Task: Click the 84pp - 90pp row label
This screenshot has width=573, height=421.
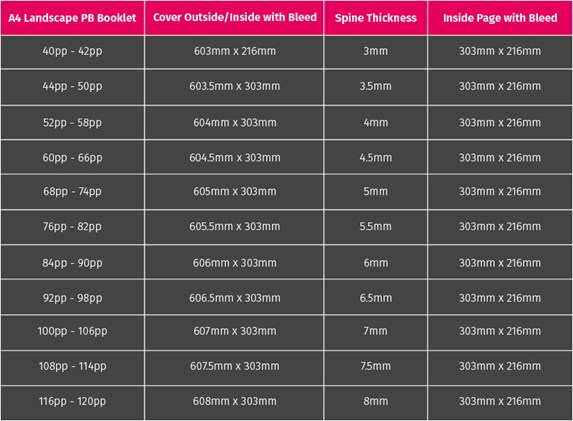Action: tap(72, 263)
